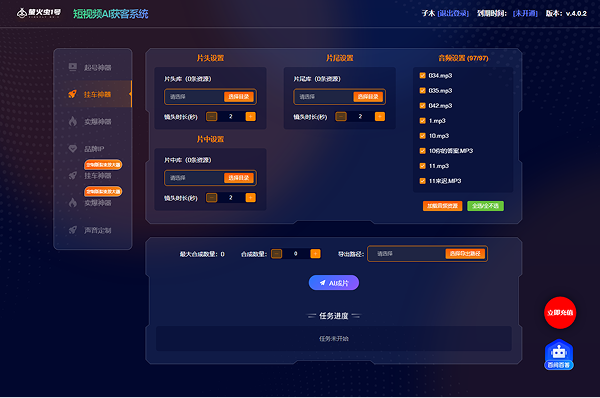Click the orange rocket icon for 挂车神器

[72, 94]
